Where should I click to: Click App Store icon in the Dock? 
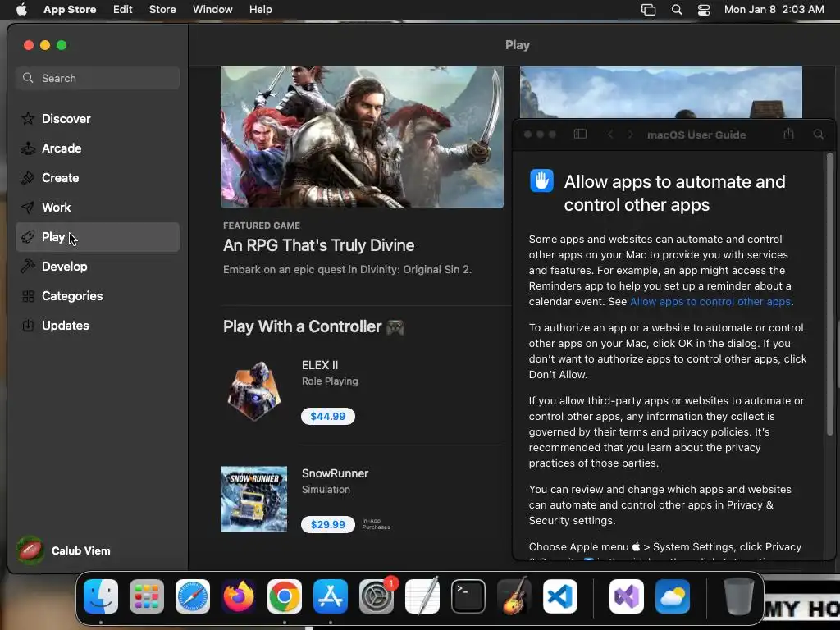(331, 596)
